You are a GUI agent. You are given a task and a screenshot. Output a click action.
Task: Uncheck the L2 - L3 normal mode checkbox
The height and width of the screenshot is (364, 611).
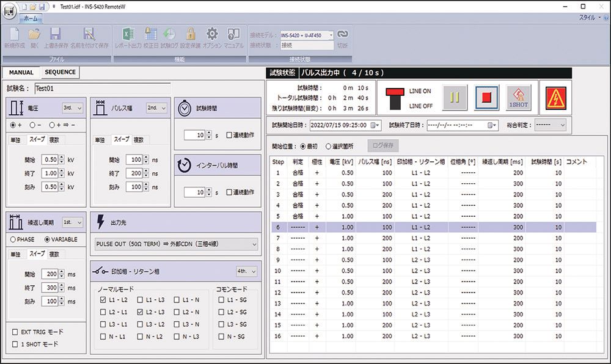(140, 312)
